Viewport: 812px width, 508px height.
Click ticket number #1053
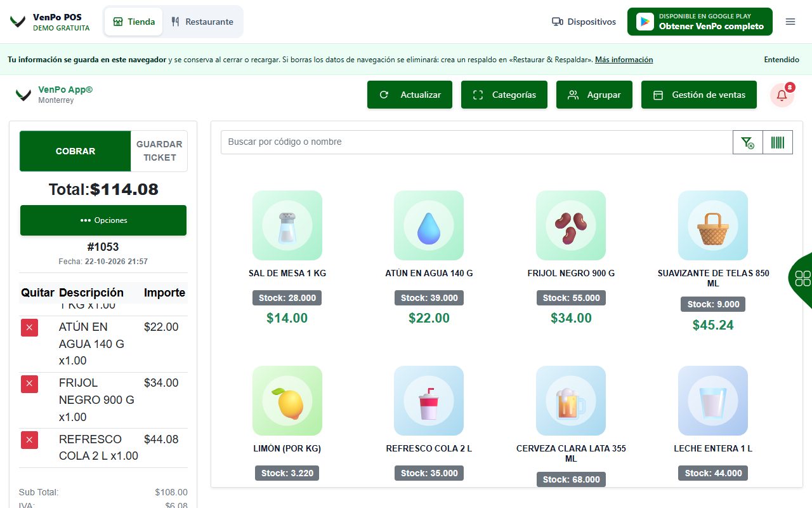click(x=103, y=247)
